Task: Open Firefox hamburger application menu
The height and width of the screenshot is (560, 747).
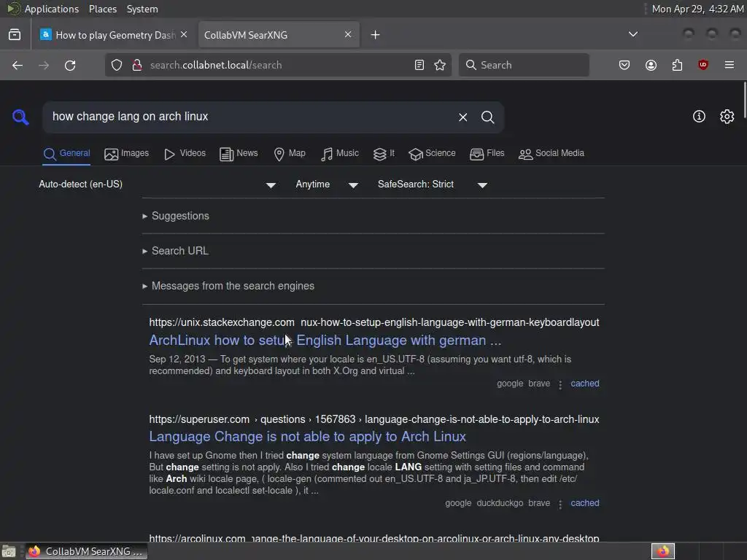Action: (x=729, y=65)
